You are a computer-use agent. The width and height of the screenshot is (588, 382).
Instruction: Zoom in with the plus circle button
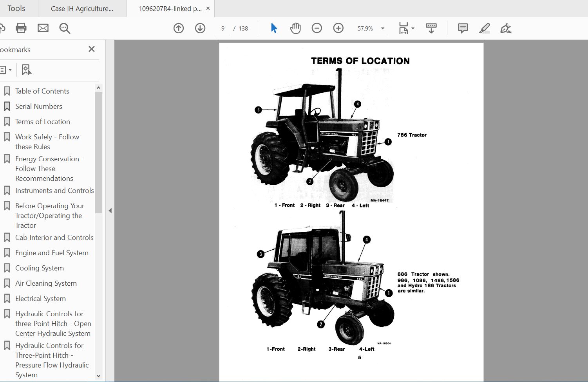pyautogui.click(x=338, y=28)
